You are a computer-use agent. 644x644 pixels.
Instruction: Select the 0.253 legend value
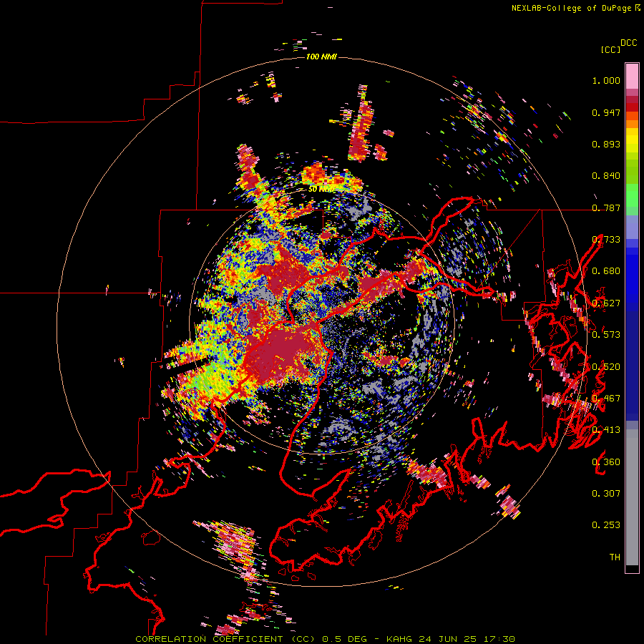coord(606,525)
